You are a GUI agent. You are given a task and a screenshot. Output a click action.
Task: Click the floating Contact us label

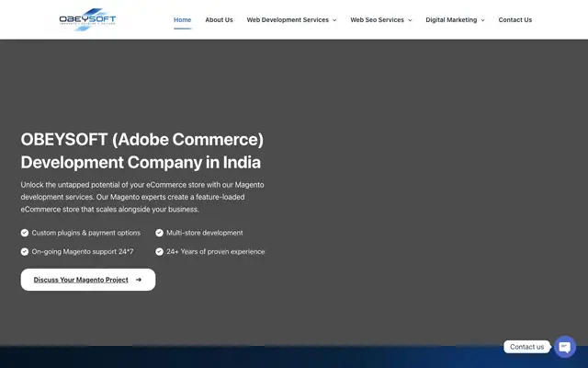tap(526, 347)
